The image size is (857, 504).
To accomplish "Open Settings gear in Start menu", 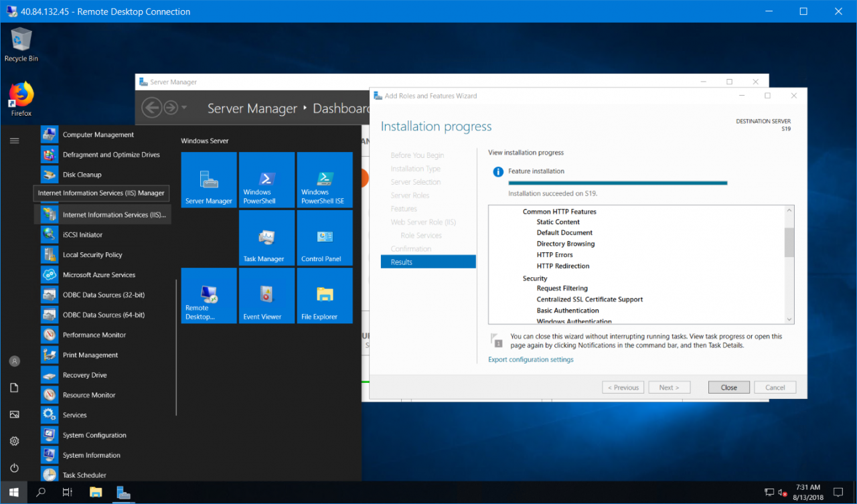I will 15,442.
